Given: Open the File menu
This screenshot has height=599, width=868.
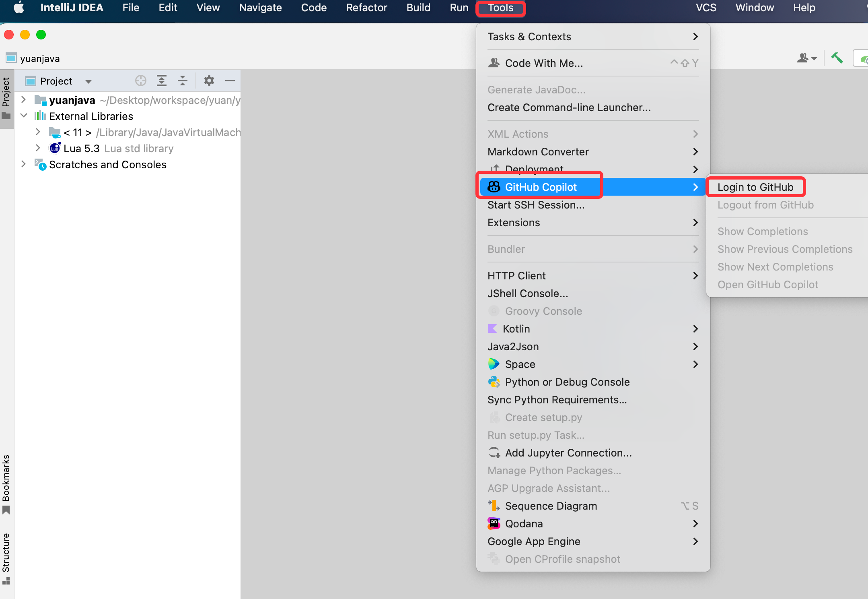Looking at the screenshot, I should (x=131, y=8).
